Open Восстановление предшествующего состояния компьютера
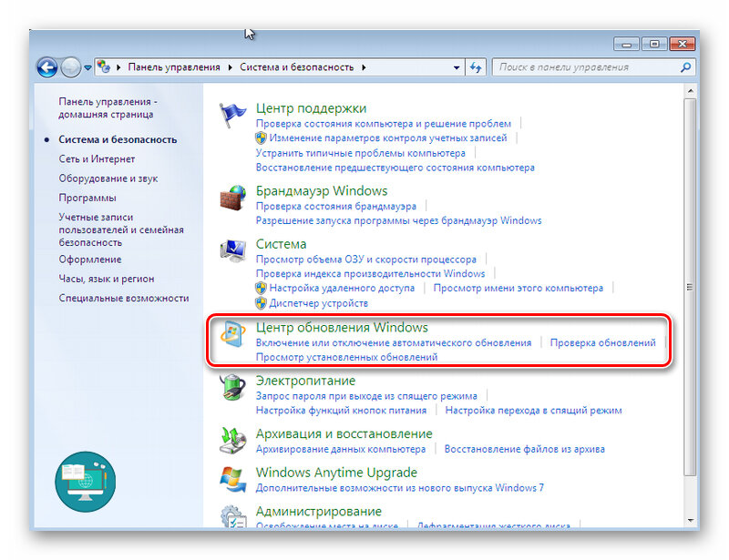This screenshot has width=729, height=560. (x=395, y=168)
